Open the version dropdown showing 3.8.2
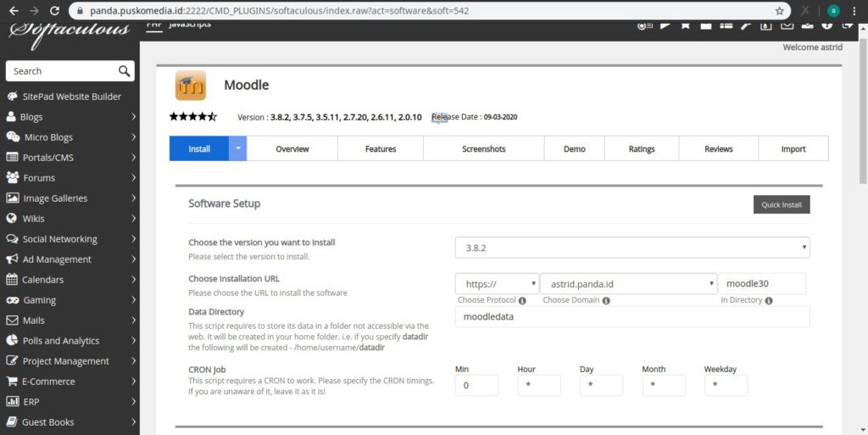 (632, 248)
